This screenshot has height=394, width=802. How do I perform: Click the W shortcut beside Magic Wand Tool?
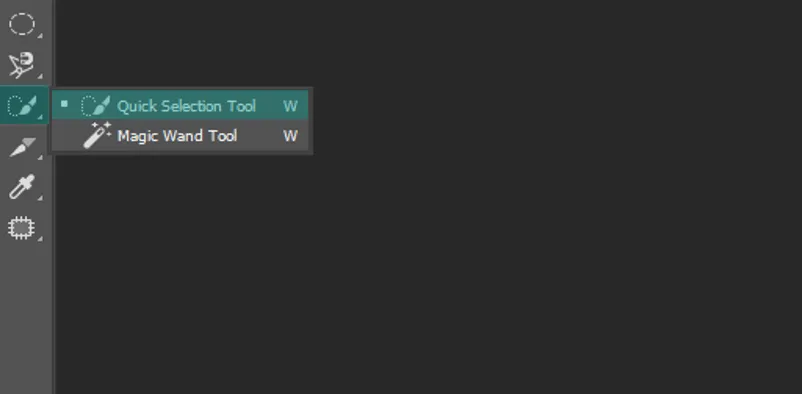(291, 136)
